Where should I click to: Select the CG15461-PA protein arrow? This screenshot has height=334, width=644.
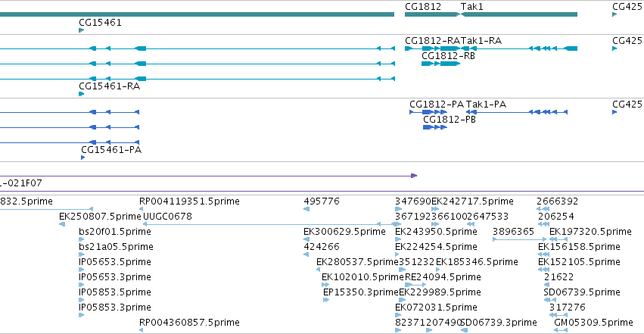tap(83, 158)
